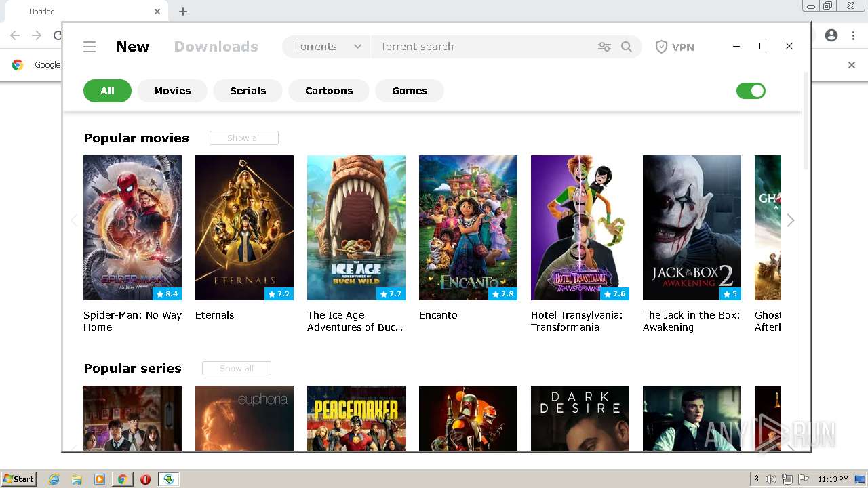Open the Hotel Transylvania Transformania poster
868x488 pixels.
[x=580, y=228]
